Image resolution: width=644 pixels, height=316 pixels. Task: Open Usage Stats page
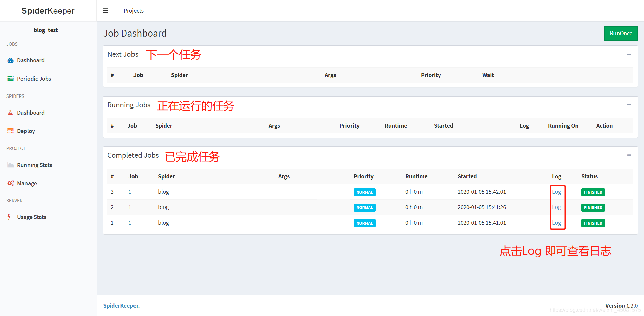(32, 217)
